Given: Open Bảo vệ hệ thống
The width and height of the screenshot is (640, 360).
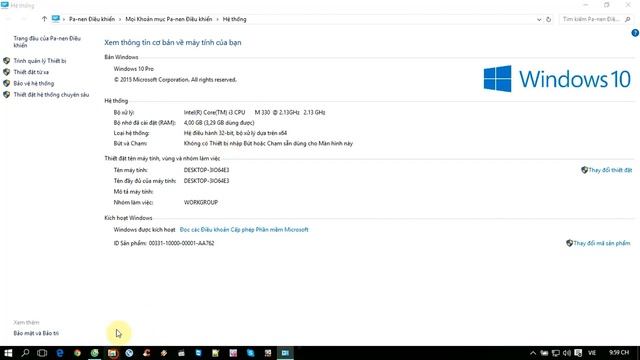Looking at the screenshot, I should click(x=33, y=83).
